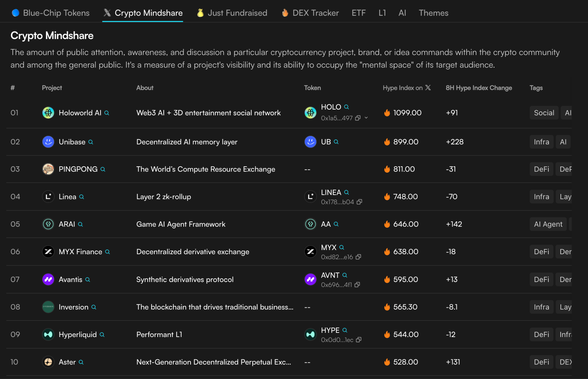Viewport: 588px width, 379px height.
Task: Expand HOLO token address dropdown chevron
Action: click(x=366, y=118)
